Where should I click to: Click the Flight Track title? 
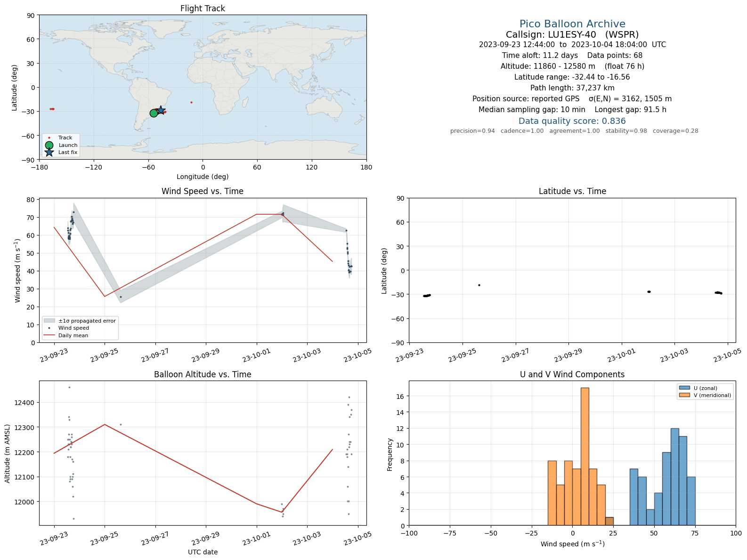(x=203, y=8)
